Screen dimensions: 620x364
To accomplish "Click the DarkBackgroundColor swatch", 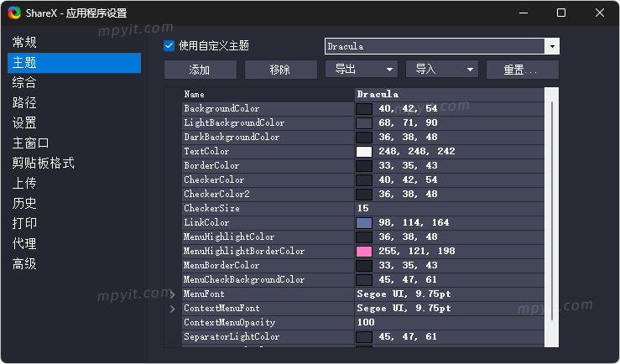I will 364,138.
